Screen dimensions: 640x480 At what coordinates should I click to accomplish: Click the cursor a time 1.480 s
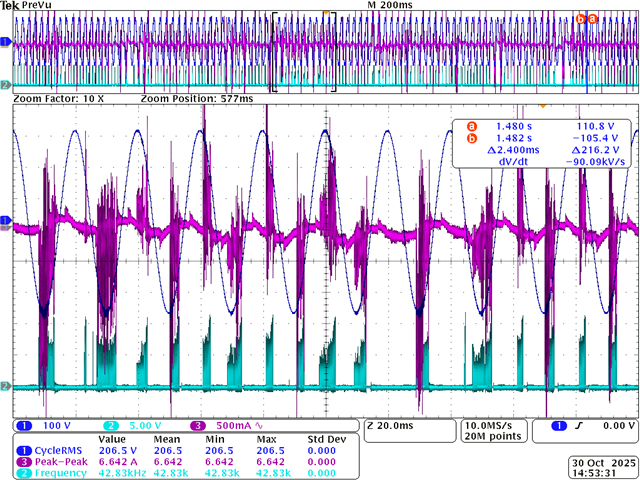click(514, 126)
